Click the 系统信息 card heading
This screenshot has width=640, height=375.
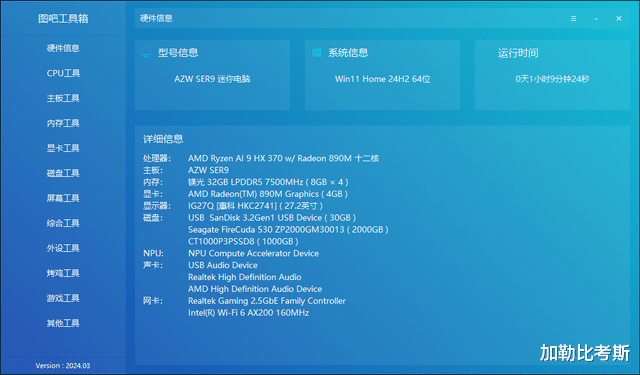[348, 53]
